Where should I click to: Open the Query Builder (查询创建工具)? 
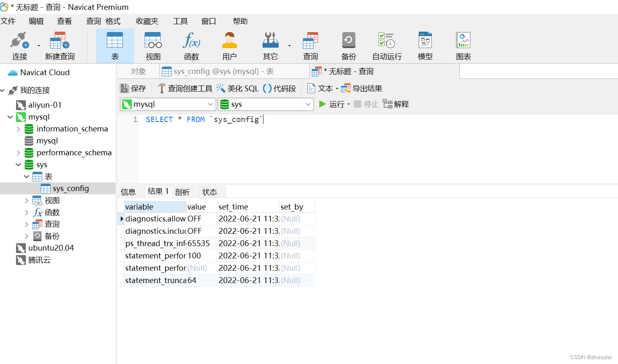185,88
